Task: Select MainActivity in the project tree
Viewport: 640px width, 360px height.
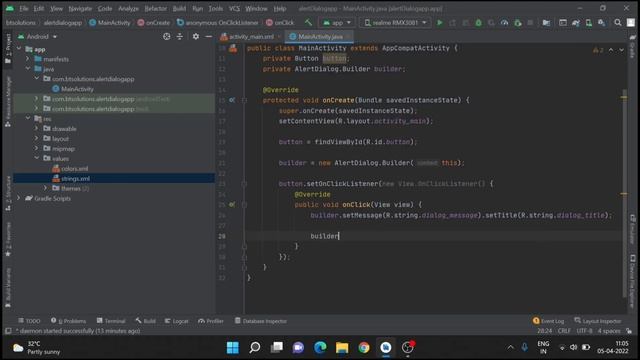Action: pyautogui.click(x=77, y=89)
